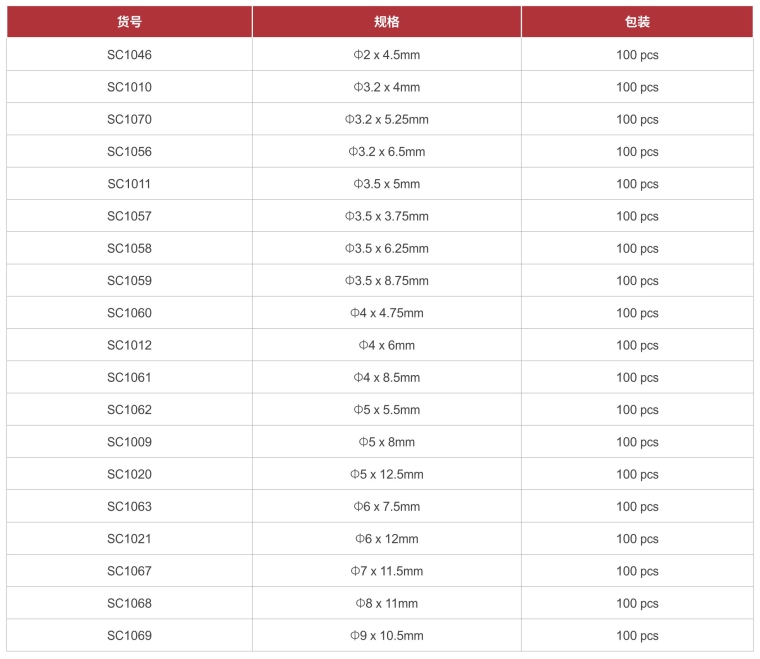Select the SC1020 item number cell

[129, 474]
